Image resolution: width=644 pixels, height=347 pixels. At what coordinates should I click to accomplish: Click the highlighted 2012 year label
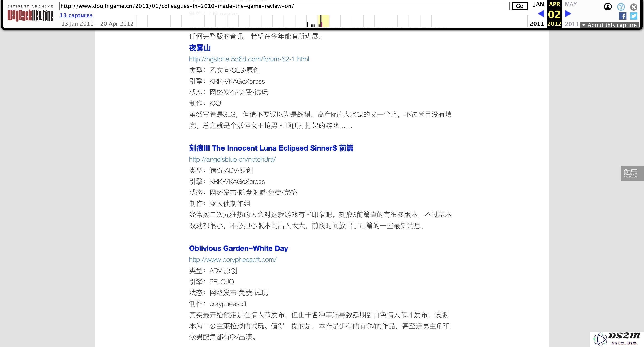pos(554,24)
